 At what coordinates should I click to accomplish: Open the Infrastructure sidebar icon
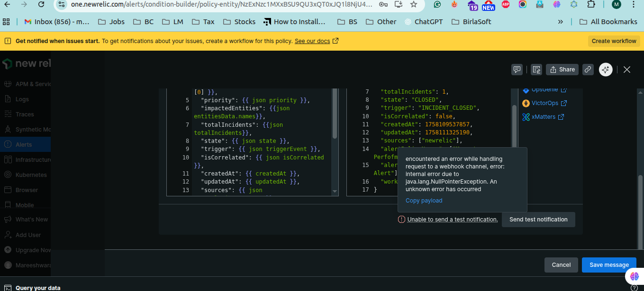(x=8, y=159)
